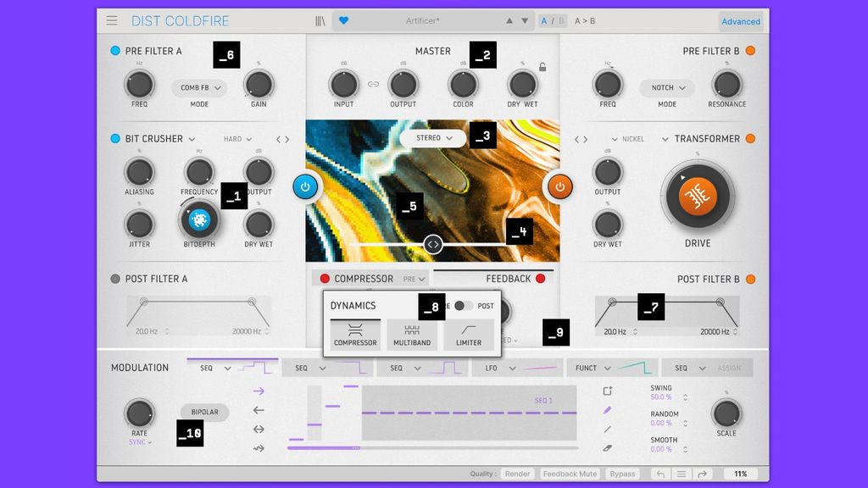Click the input/output link icon in Master
The image size is (868, 488).
pos(373,84)
